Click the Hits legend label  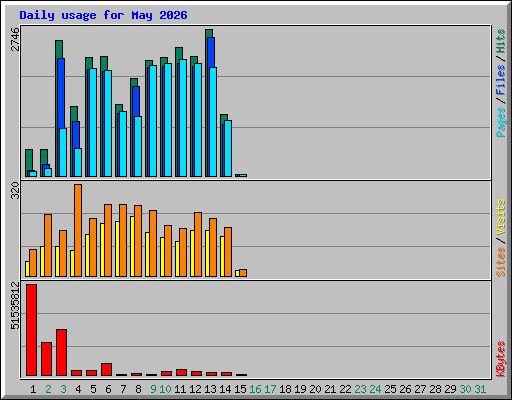point(501,41)
